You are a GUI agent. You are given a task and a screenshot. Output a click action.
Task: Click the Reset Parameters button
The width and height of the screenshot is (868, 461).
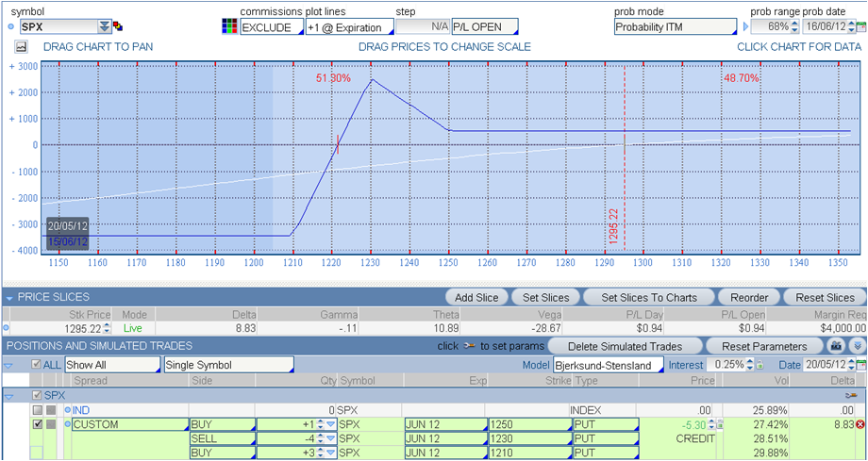click(x=764, y=346)
